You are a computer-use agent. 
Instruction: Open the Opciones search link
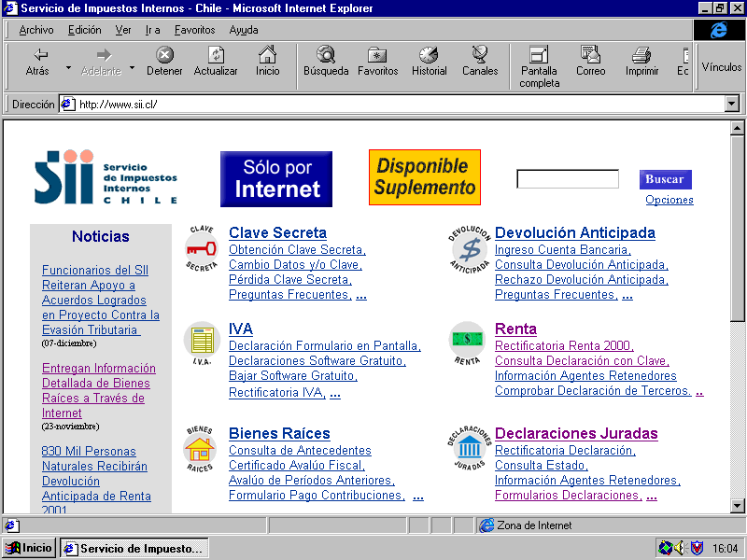pyautogui.click(x=669, y=200)
